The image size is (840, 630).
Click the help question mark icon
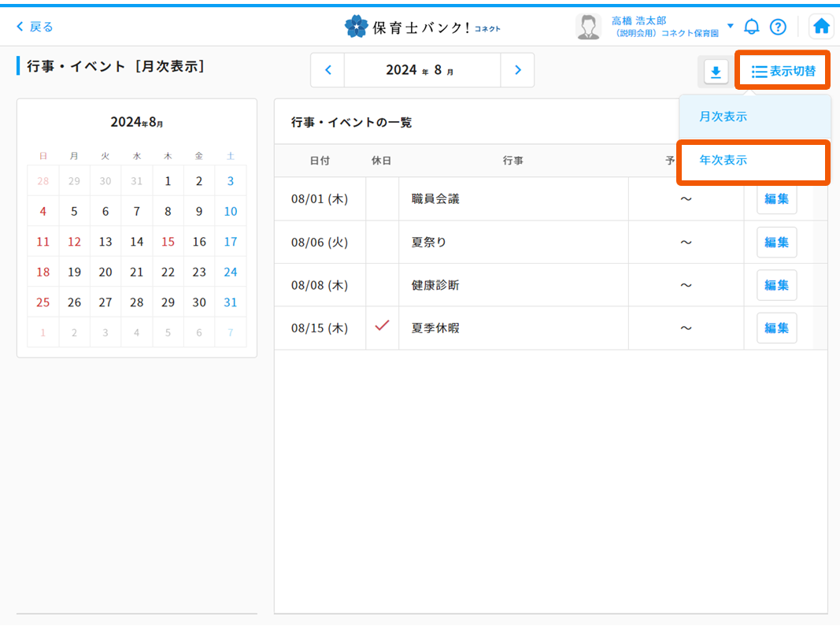[x=778, y=27]
